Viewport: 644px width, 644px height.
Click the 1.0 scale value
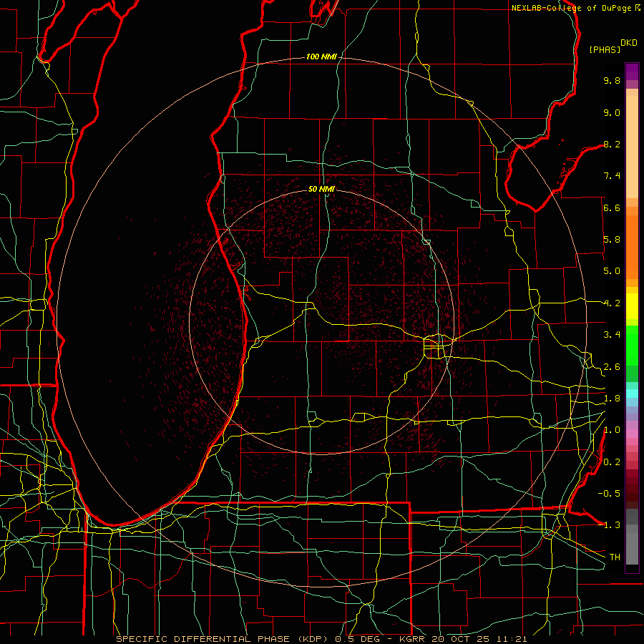(x=612, y=430)
